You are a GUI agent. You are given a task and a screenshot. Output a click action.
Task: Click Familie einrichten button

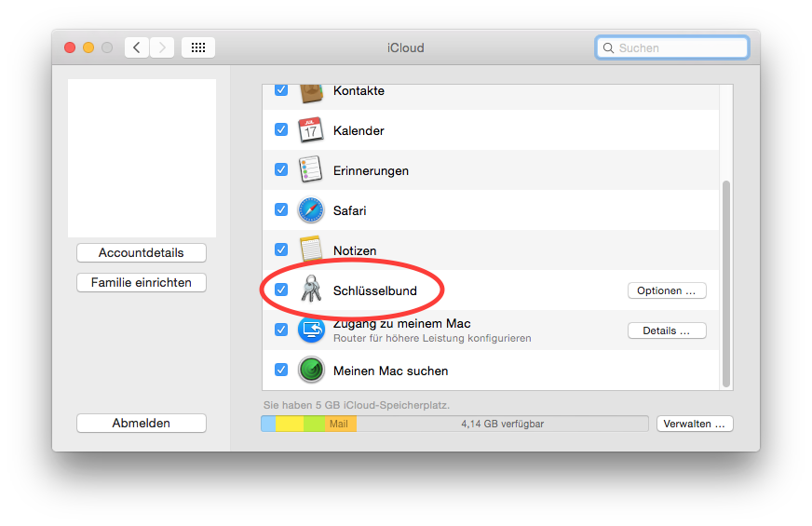(142, 283)
